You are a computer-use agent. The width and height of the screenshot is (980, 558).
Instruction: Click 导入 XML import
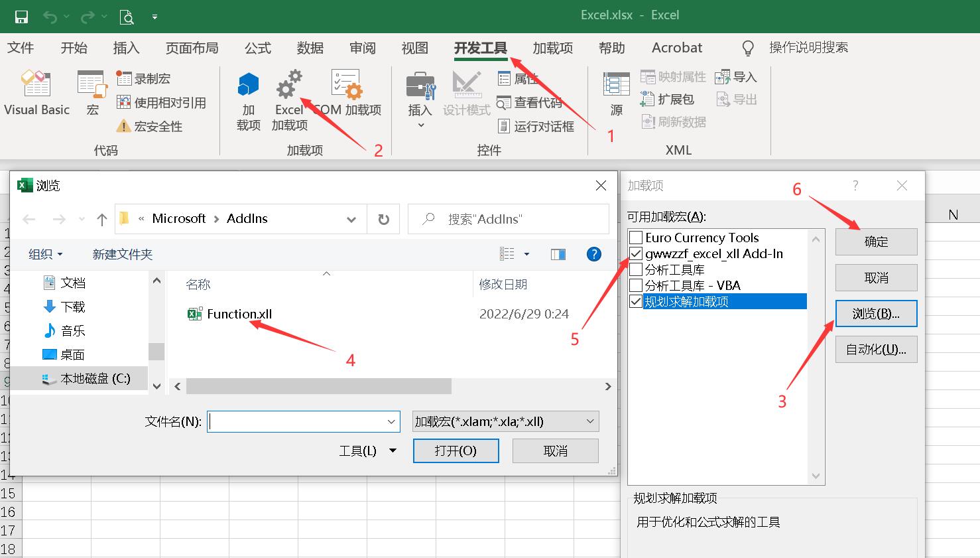(x=736, y=77)
